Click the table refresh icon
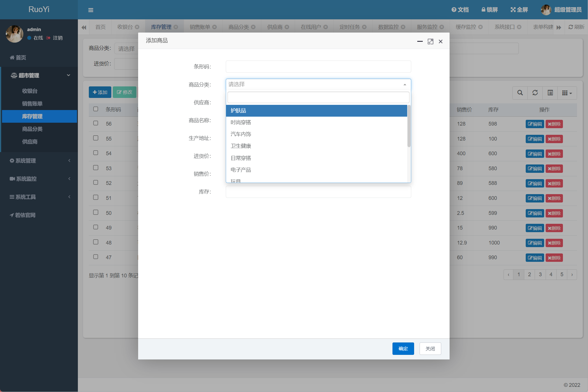The image size is (588, 392). (535, 93)
